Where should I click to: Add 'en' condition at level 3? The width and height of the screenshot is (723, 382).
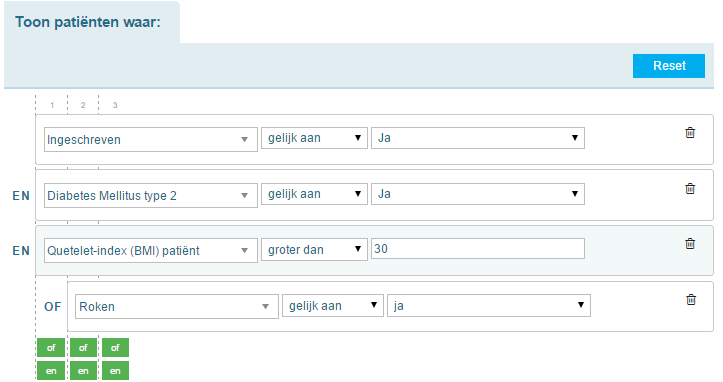pos(115,370)
